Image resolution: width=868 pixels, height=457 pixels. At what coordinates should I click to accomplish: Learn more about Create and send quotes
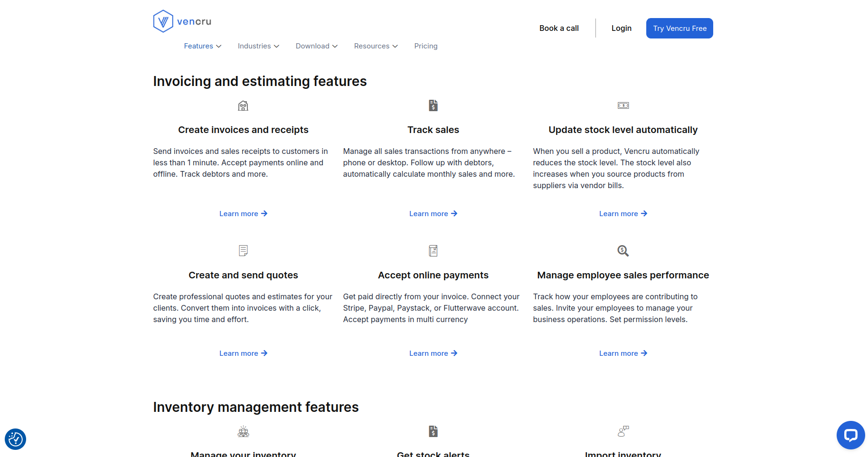(x=243, y=353)
